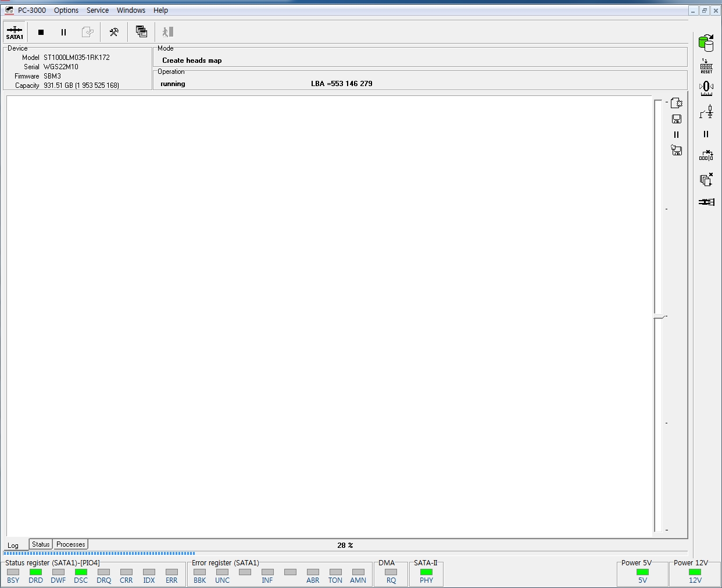This screenshot has height=588, width=722.
Task: Click the skip sectors 000|0 icon
Action: pyautogui.click(x=706, y=156)
